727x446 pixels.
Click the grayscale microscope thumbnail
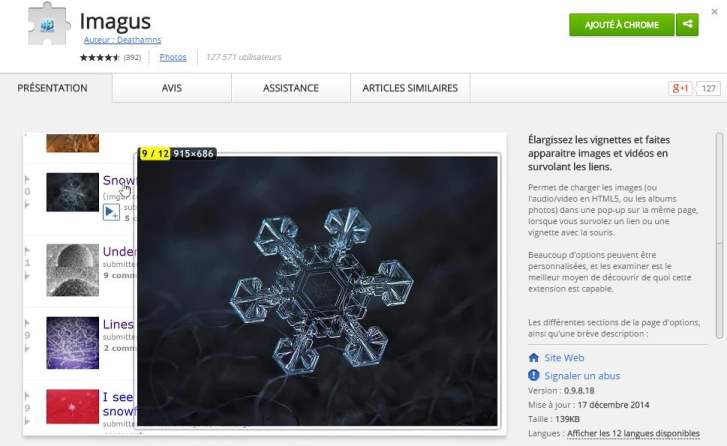click(72, 270)
